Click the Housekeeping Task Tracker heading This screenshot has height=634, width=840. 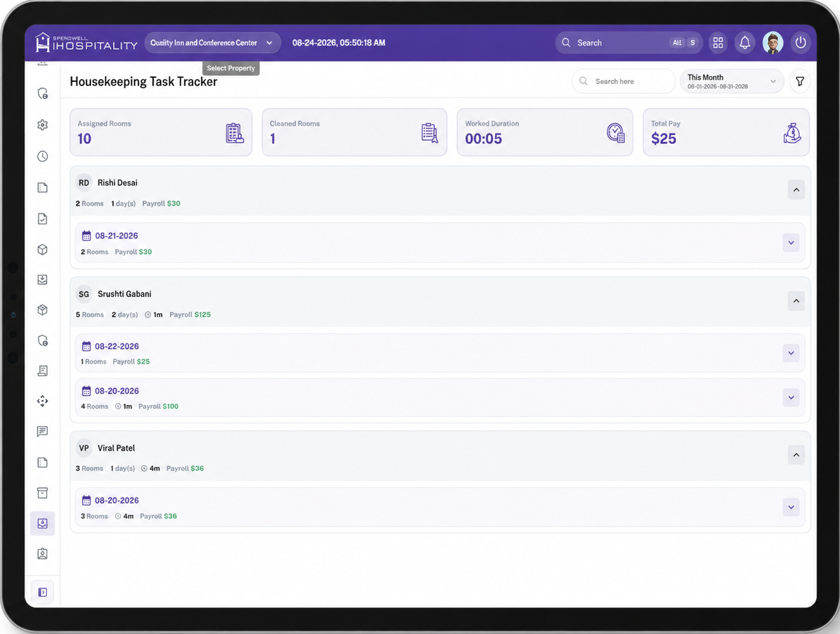pyautogui.click(x=144, y=81)
